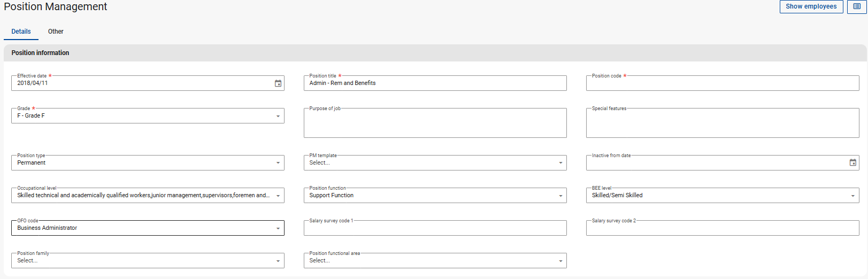The image size is (868, 279).
Task: Click the Show employees button
Action: [811, 6]
